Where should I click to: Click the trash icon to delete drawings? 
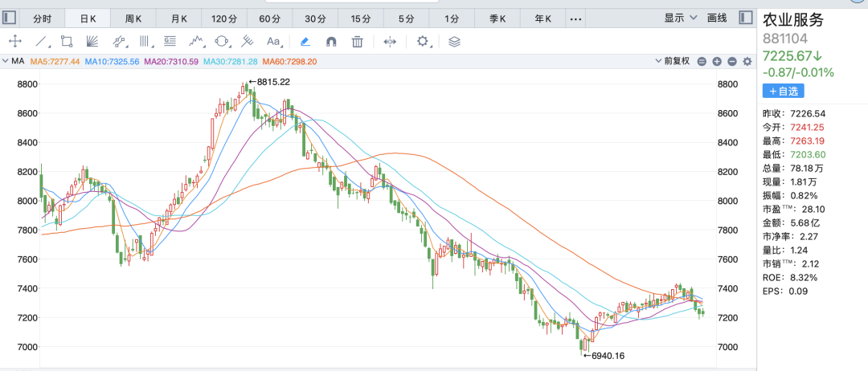[358, 41]
